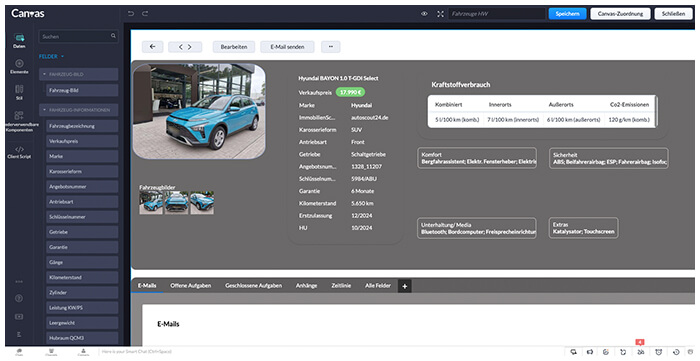
Task: Click the Schließen button
Action: coord(673,14)
